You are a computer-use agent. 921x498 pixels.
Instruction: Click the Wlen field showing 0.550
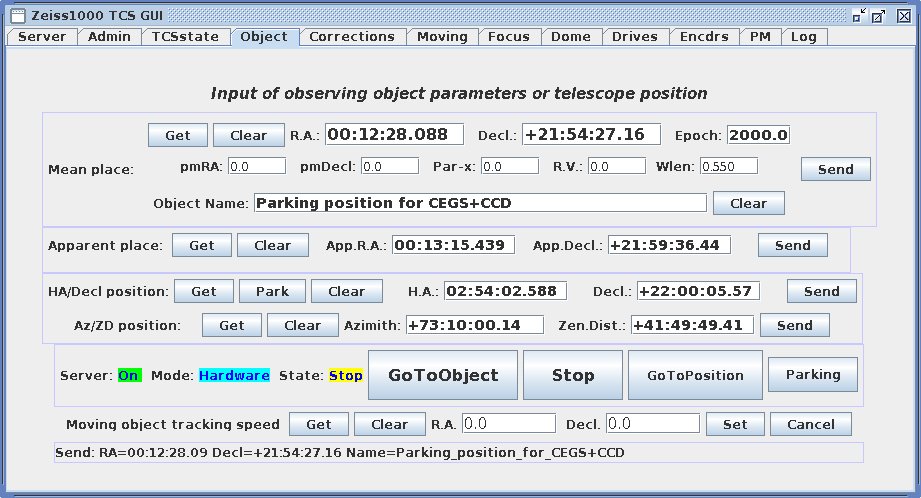729,166
